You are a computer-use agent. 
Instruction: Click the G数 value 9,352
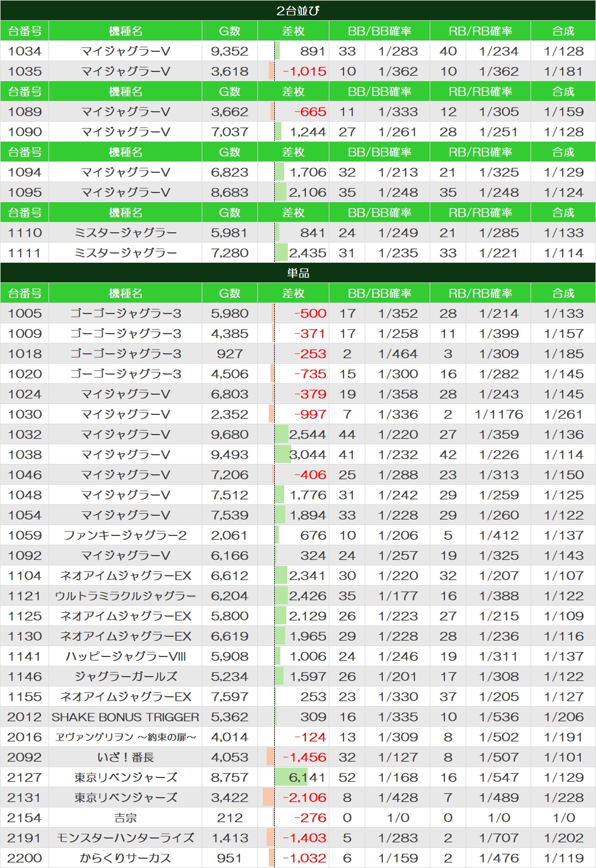point(230,51)
